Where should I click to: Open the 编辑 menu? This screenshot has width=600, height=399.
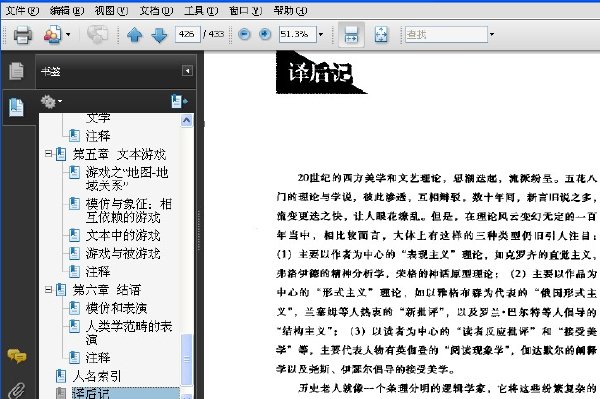pos(67,11)
